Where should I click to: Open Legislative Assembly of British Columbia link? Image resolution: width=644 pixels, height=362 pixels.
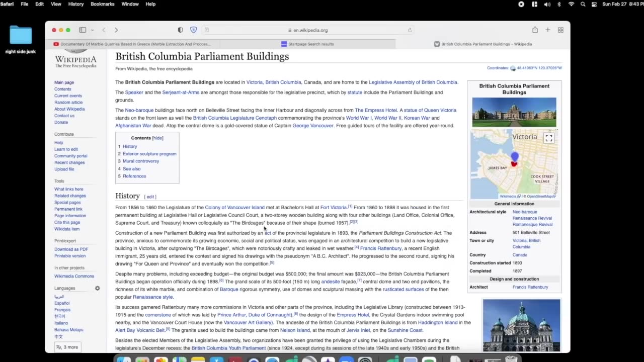click(x=413, y=82)
